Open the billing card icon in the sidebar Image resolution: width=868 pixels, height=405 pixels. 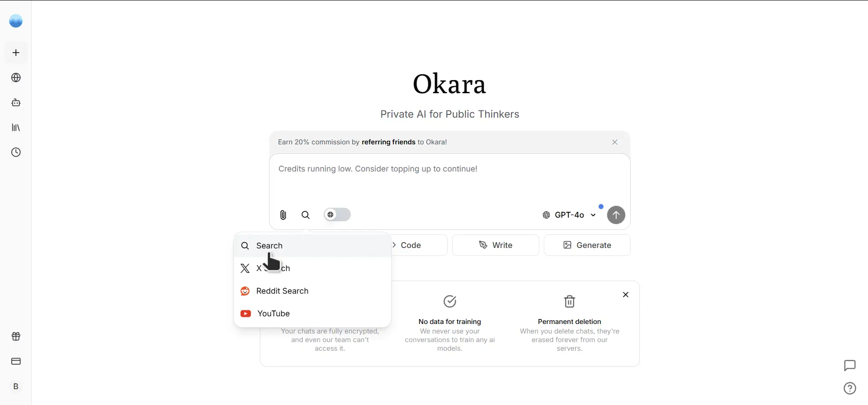(16, 362)
